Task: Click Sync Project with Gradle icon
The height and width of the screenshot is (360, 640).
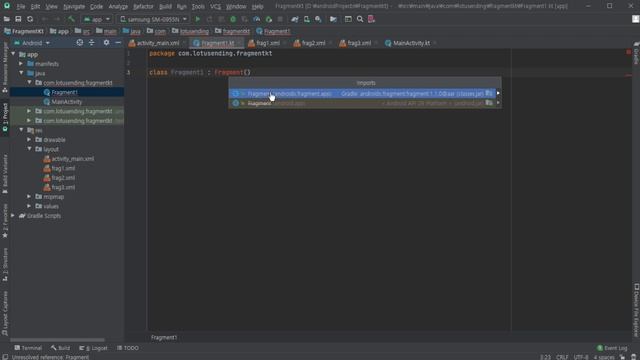Action: click(295, 19)
